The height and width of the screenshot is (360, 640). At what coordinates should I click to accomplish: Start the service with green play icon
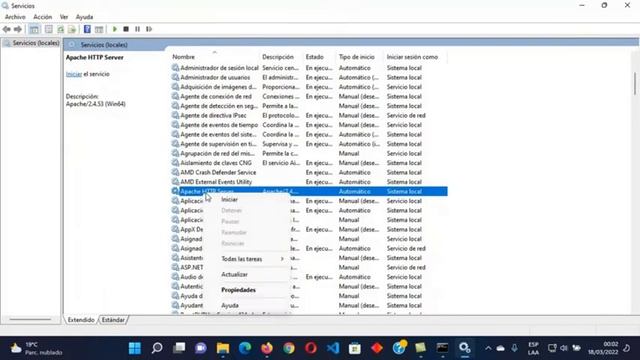click(115, 29)
